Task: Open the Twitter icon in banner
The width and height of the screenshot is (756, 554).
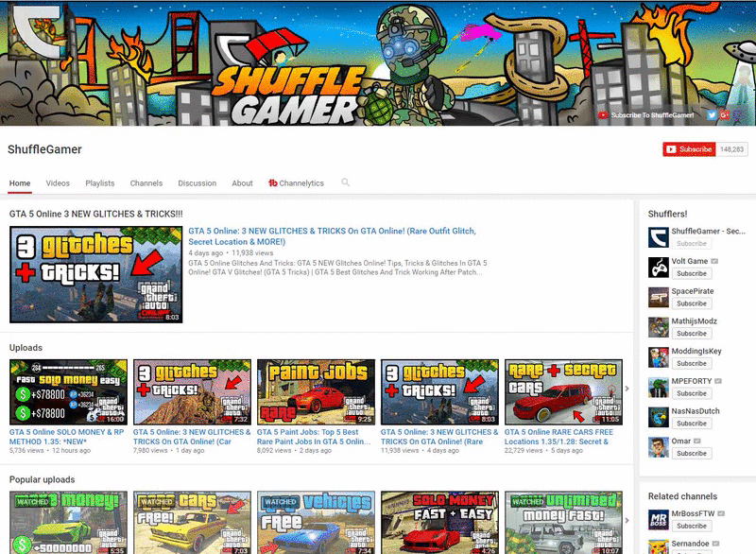Action: click(712, 114)
